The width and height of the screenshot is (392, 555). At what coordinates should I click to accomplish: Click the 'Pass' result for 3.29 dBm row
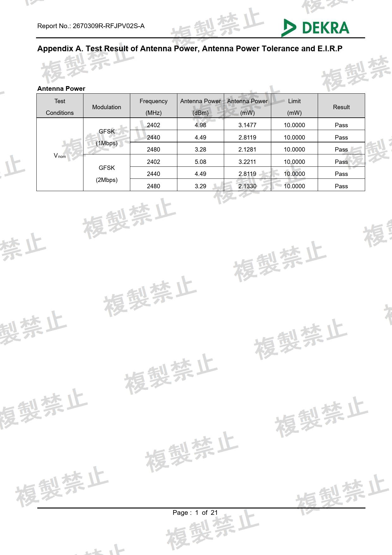[x=341, y=186]
